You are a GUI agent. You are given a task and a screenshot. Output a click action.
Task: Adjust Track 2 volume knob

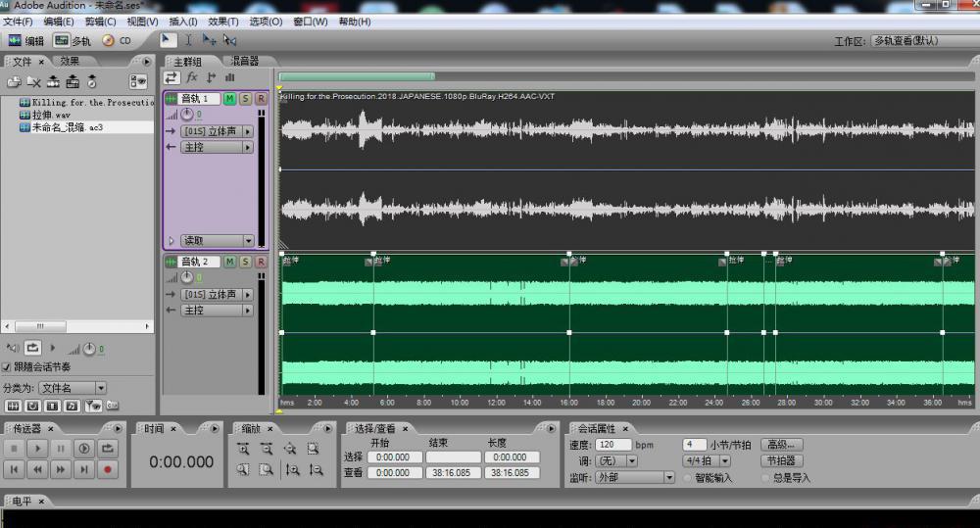coord(187,277)
